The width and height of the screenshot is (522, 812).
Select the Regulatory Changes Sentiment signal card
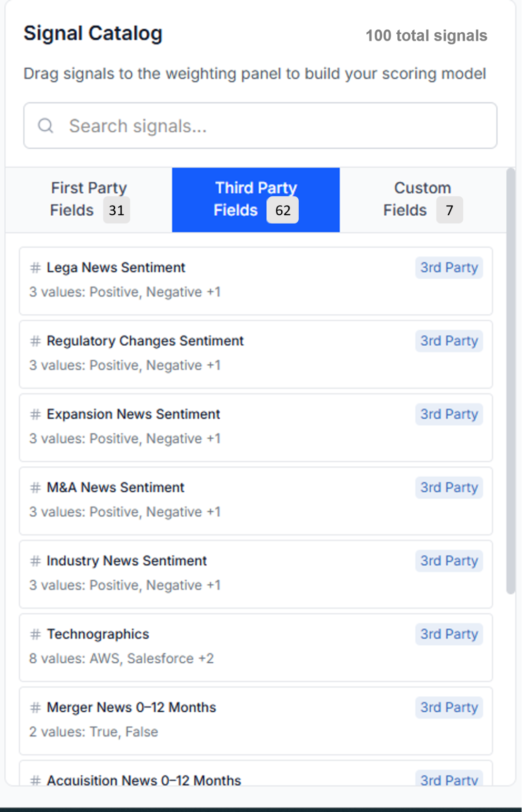click(256, 354)
